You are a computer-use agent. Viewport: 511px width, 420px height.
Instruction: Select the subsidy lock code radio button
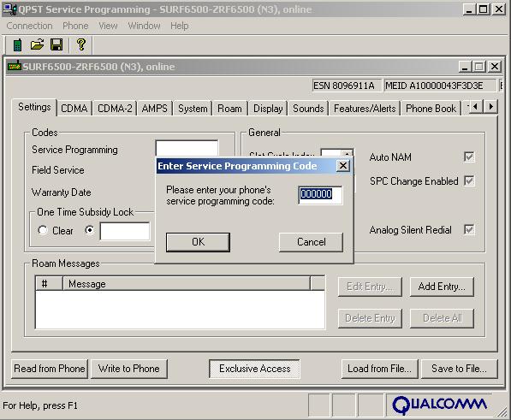point(90,230)
